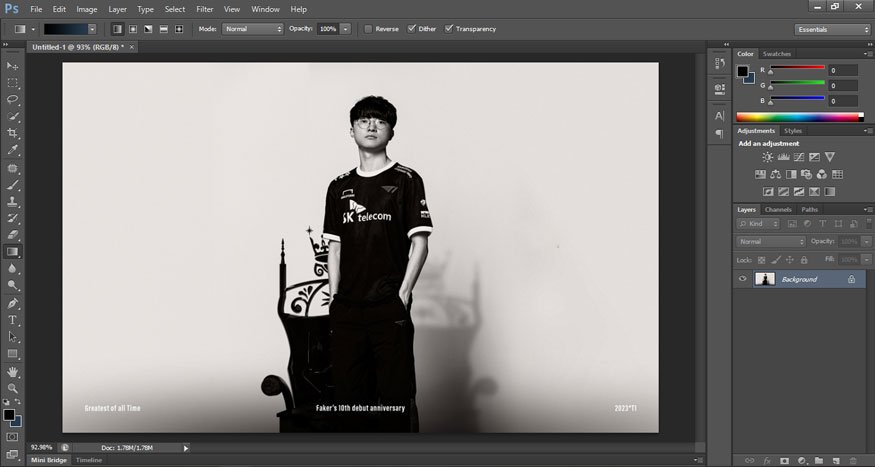The image size is (875, 467).
Task: Choose the Reflected Gradient style
Action: coord(164,29)
